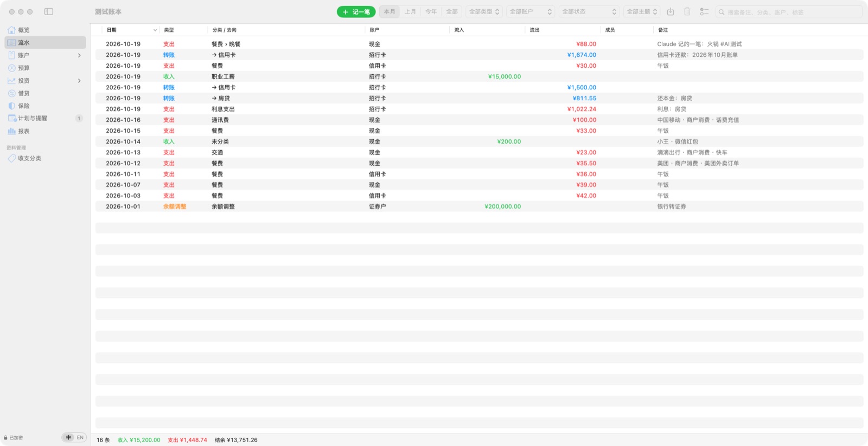Viewport: 868px width, 446px height.
Task: Click the 已加密 lock status
Action: click(14, 437)
